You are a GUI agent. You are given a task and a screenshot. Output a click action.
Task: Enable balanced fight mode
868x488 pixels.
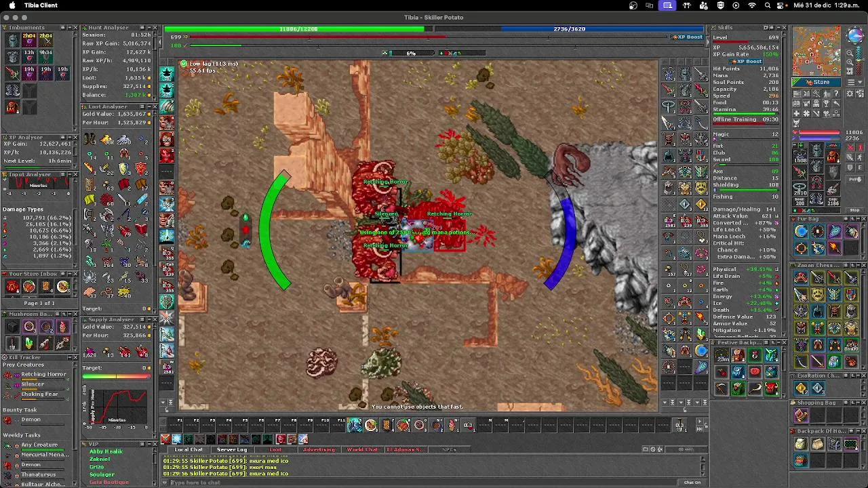pos(851,157)
